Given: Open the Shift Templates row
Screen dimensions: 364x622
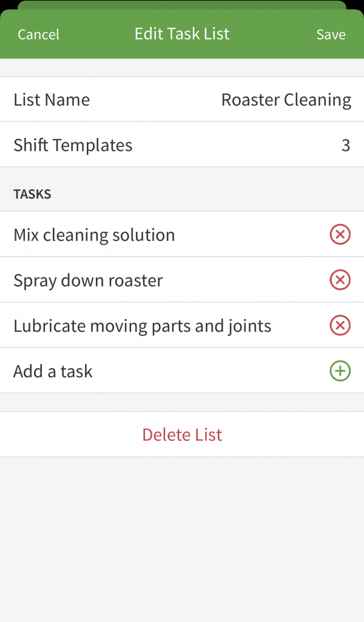Looking at the screenshot, I should 182,145.
